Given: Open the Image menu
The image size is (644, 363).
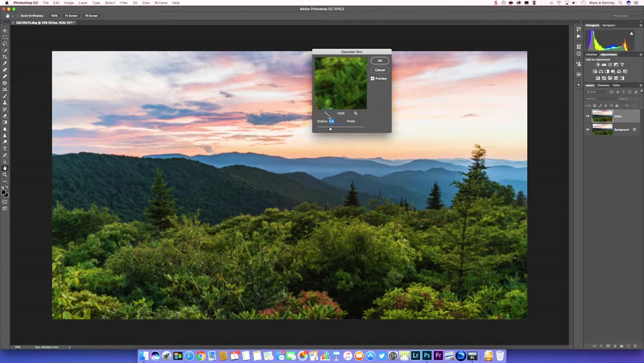Looking at the screenshot, I should (69, 3).
